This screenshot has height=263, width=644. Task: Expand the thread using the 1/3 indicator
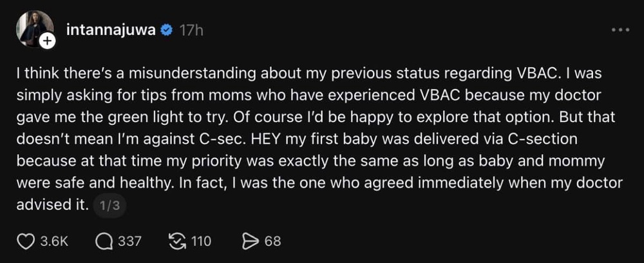(109, 206)
